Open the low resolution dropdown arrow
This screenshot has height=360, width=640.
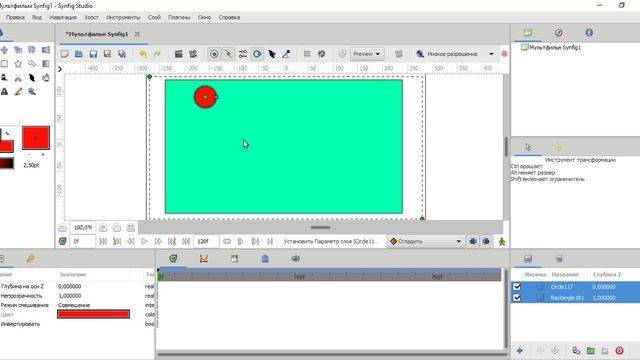[491, 54]
